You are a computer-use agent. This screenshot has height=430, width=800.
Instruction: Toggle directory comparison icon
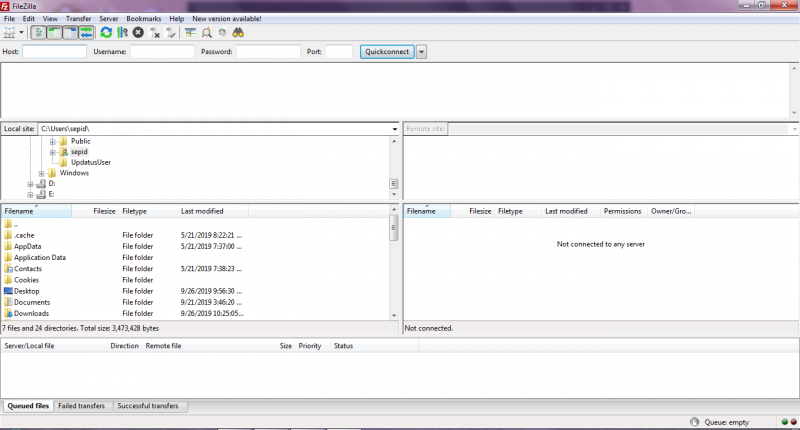(x=206, y=33)
